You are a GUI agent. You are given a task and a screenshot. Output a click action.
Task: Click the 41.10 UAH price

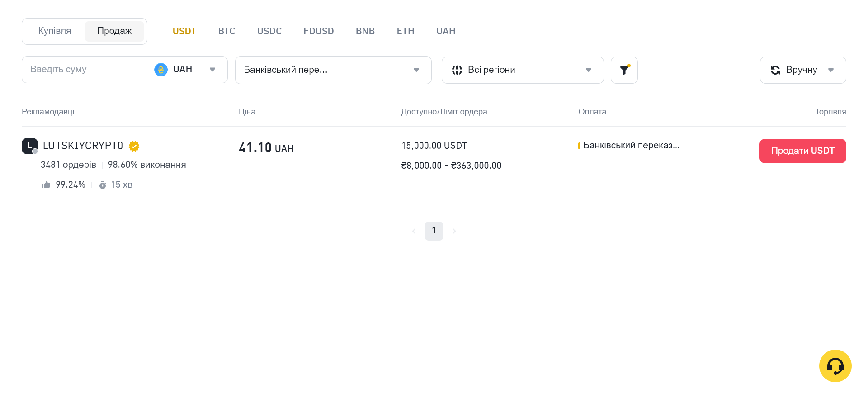(x=266, y=148)
